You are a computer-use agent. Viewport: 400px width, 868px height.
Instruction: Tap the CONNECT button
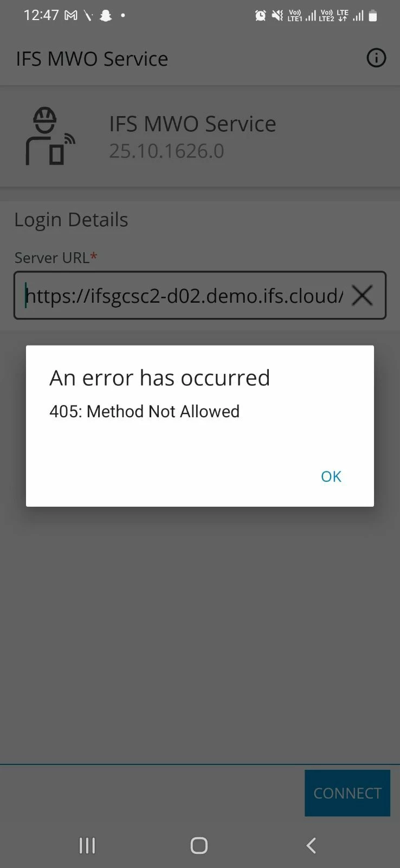coord(347,793)
